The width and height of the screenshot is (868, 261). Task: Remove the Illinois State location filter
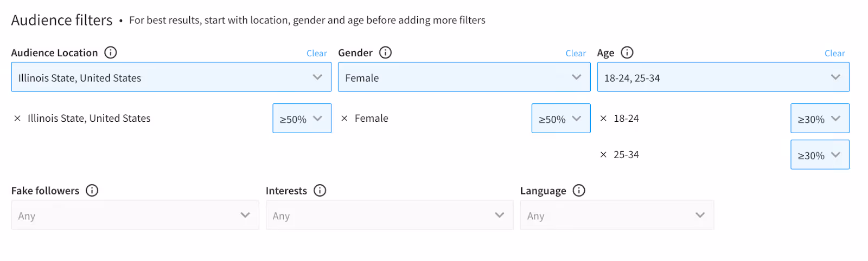tap(17, 119)
